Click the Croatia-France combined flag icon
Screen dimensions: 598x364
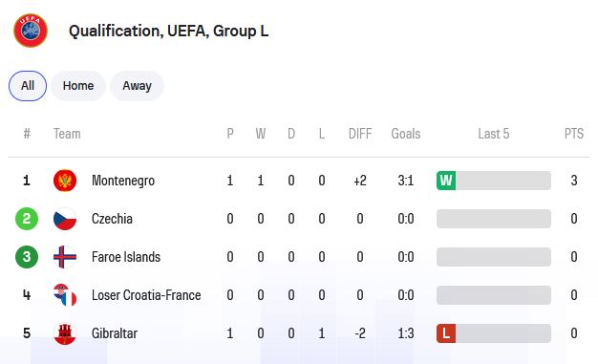[x=65, y=295]
